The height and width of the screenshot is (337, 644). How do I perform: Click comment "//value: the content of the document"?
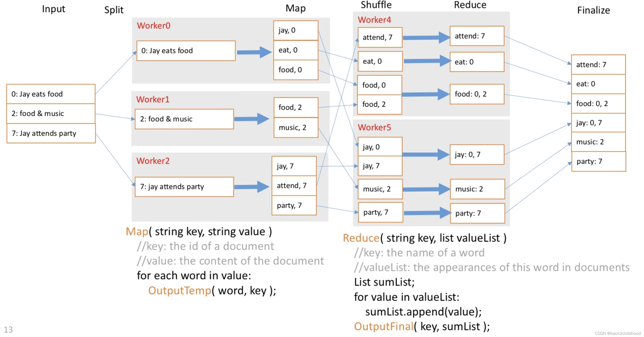point(230,261)
